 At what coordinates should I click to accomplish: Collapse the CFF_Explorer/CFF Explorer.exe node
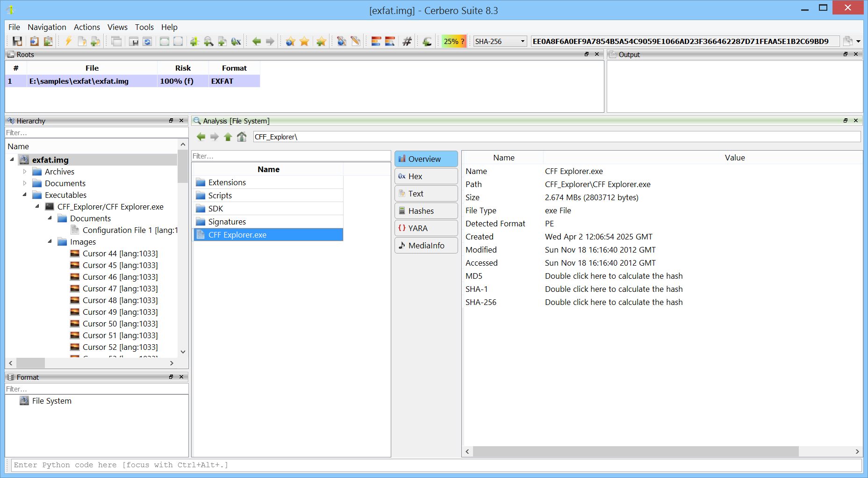tap(37, 207)
